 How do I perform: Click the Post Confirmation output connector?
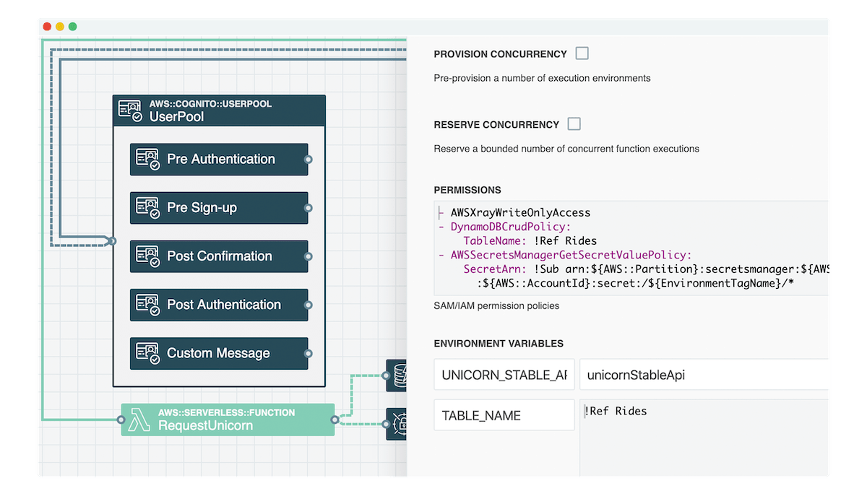308,256
